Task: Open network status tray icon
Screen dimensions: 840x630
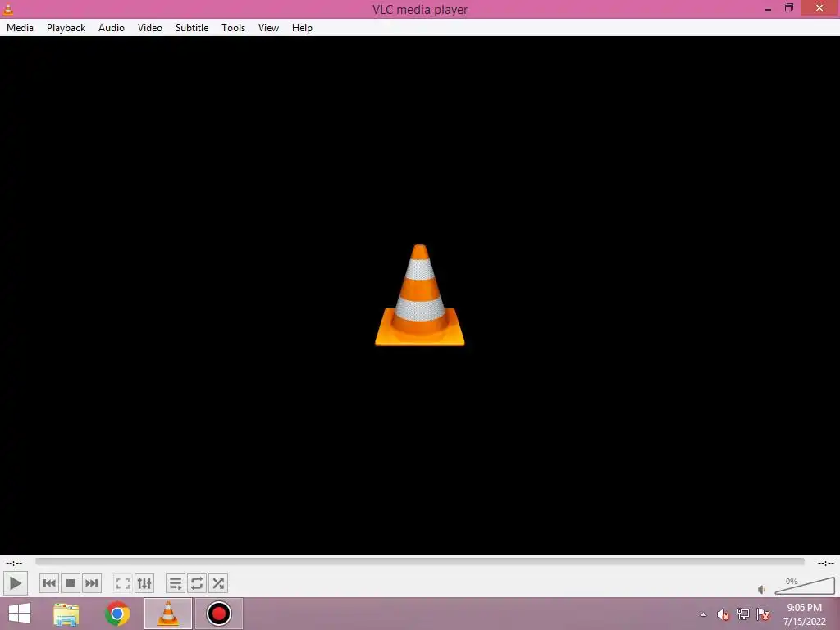Action: (743, 614)
